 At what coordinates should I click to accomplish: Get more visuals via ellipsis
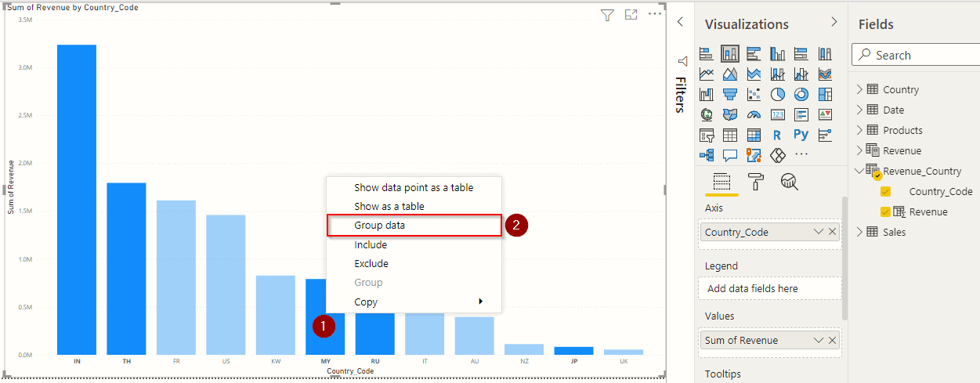(x=801, y=155)
